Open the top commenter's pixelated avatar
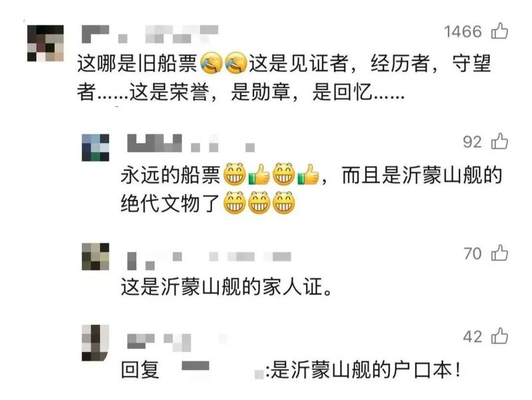532x400 pixels. tap(45, 43)
